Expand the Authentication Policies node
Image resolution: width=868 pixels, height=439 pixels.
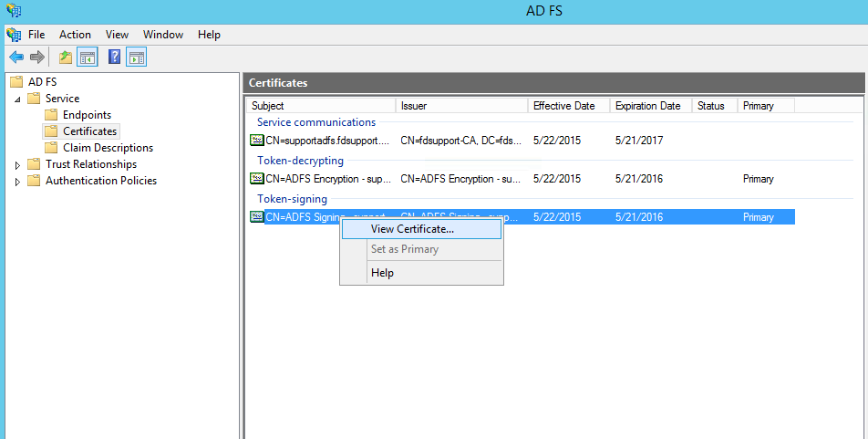pyautogui.click(x=17, y=182)
